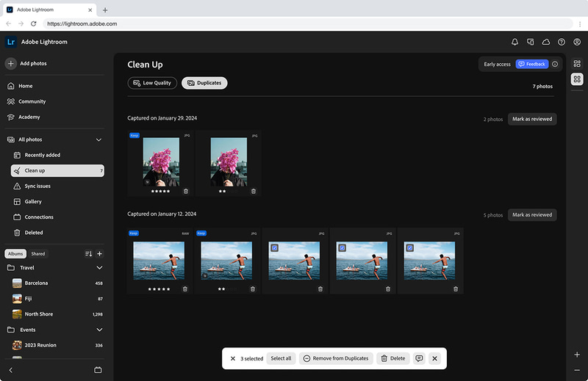588x381 pixels.
Task: Switch to the Low Quality tab
Action: click(152, 83)
